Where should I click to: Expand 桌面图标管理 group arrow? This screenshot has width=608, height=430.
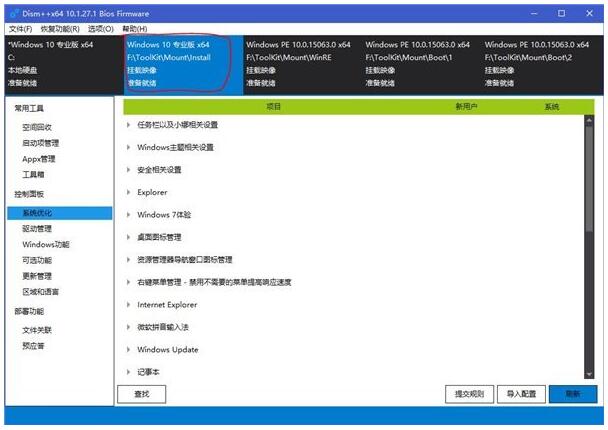[x=128, y=237]
